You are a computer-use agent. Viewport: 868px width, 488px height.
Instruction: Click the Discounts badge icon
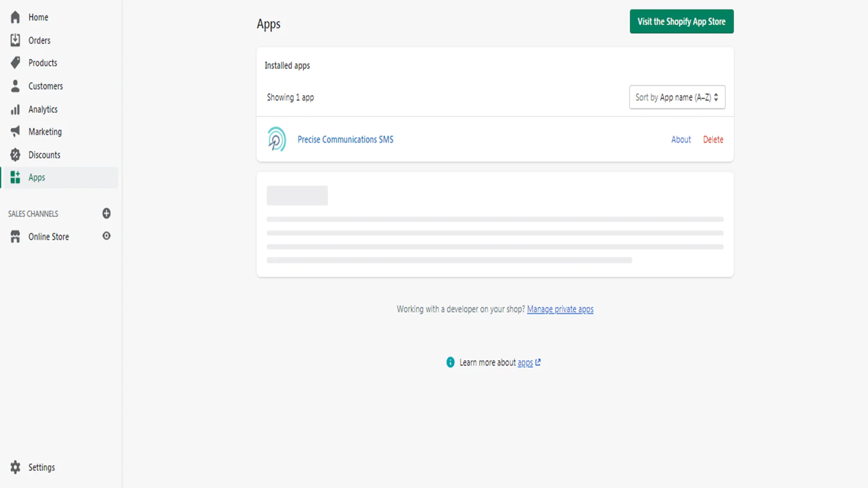click(x=15, y=155)
